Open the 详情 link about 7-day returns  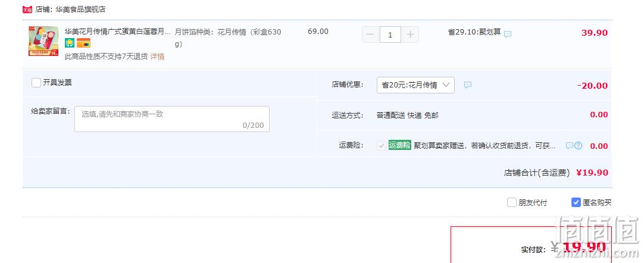(157, 57)
